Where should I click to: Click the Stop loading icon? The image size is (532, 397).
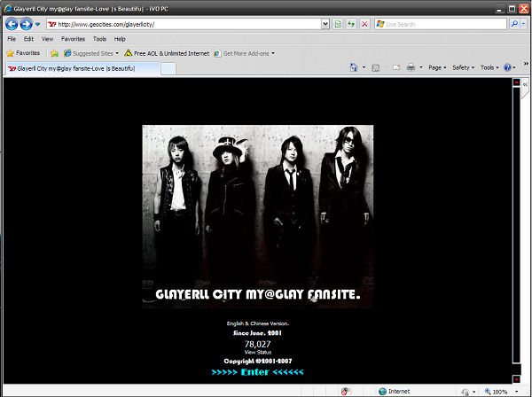click(365, 24)
